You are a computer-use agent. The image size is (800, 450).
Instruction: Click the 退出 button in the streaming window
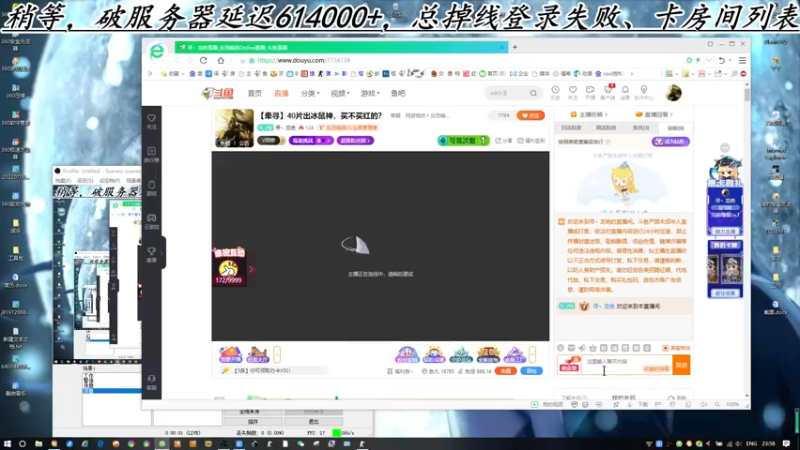tap(313, 421)
